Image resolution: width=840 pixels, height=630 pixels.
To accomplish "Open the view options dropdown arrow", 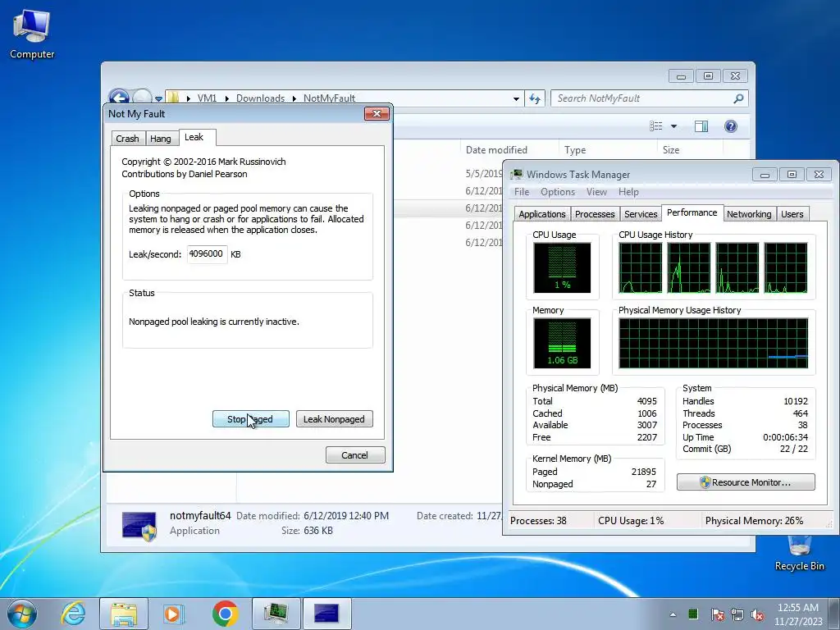I will (x=674, y=126).
